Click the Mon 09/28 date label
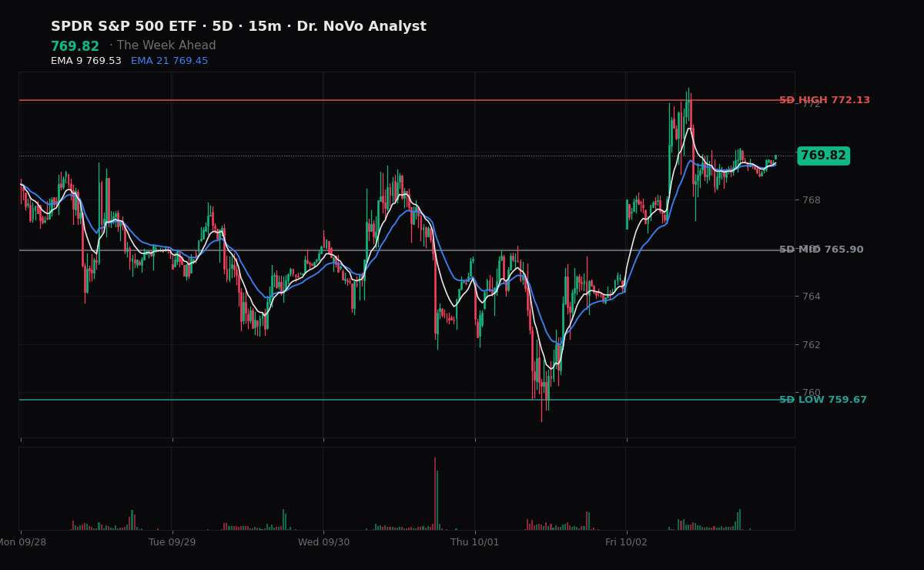The image size is (924, 570). click(x=22, y=542)
